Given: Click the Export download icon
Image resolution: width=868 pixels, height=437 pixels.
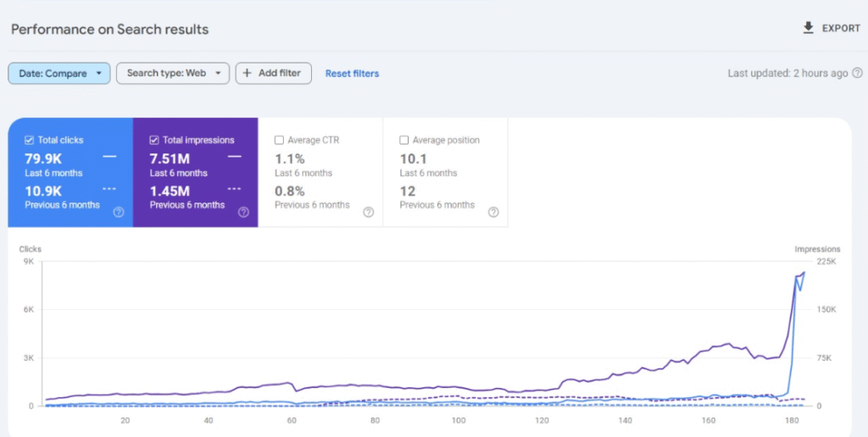Looking at the screenshot, I should click(x=808, y=28).
